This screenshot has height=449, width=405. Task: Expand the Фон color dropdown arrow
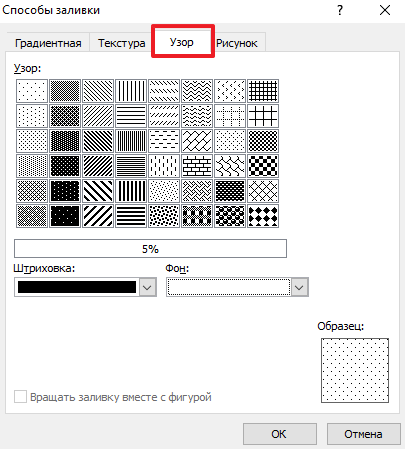coord(299,287)
